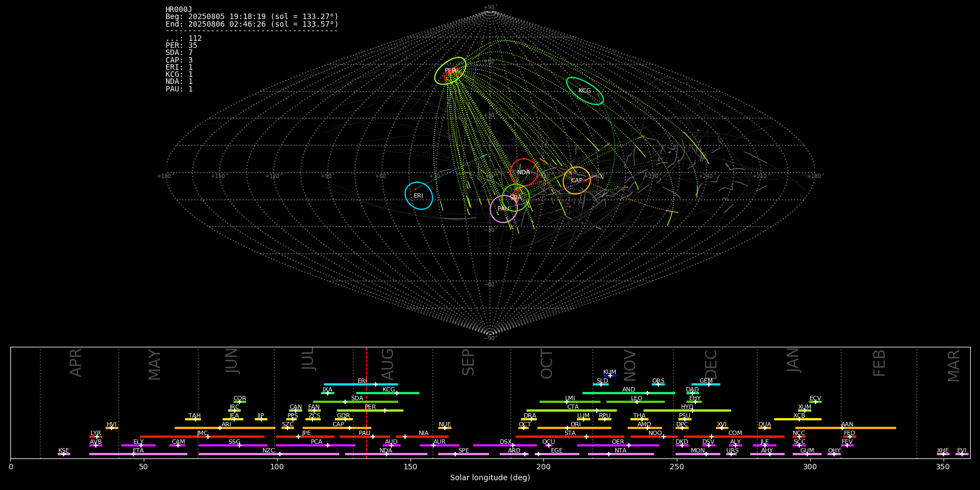Click the HR000J station title
Image resolution: width=980 pixels, height=490 pixels.
179,10
